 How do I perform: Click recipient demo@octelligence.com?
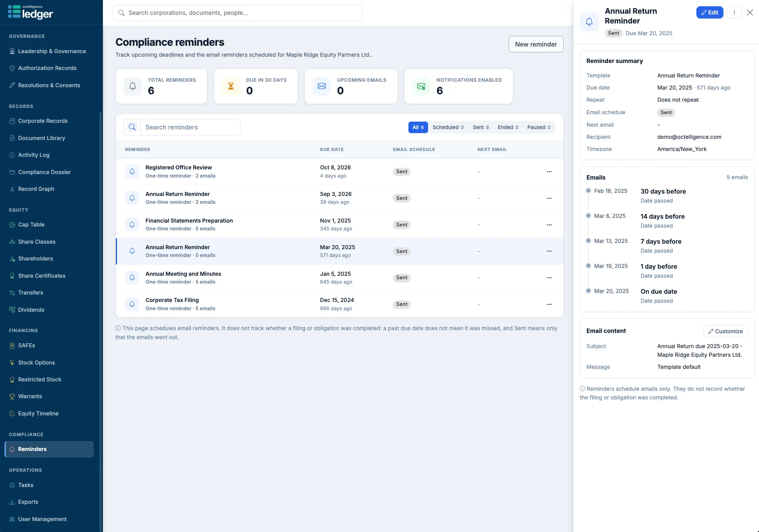tap(689, 137)
